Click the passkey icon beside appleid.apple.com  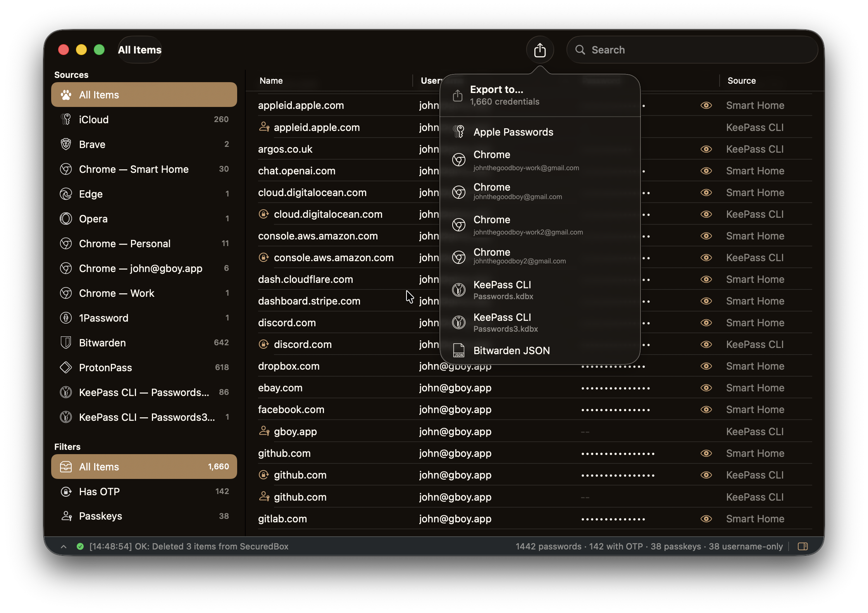(264, 127)
